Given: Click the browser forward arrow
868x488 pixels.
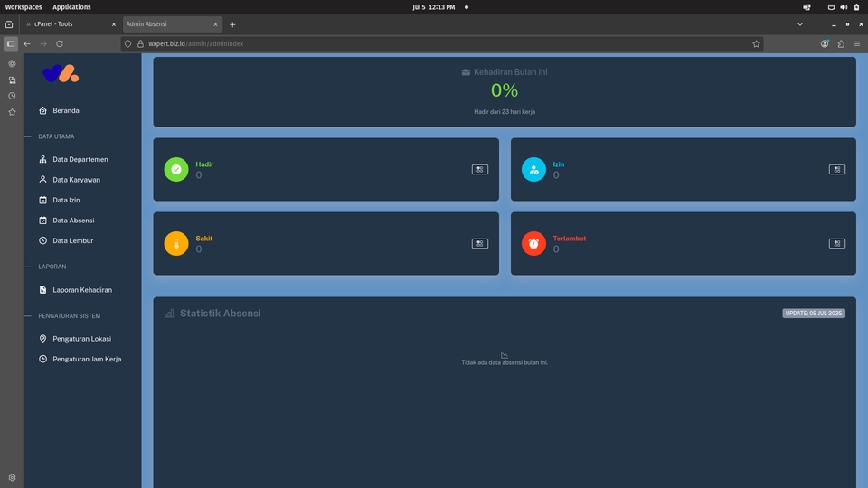Looking at the screenshot, I should click(43, 43).
